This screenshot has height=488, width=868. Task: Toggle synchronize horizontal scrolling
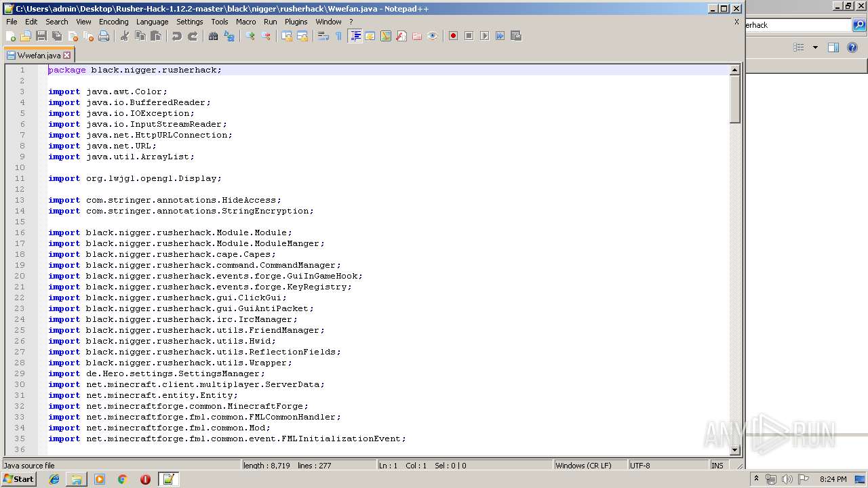pos(302,36)
